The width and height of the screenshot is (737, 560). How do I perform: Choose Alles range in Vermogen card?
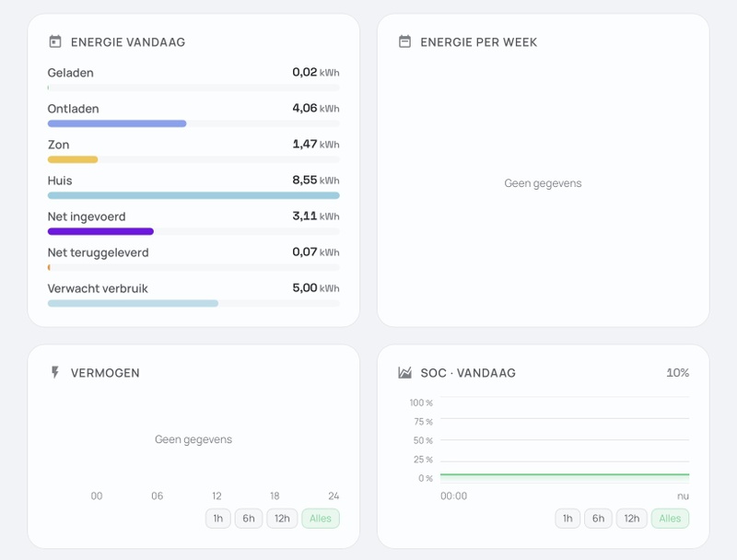click(321, 519)
